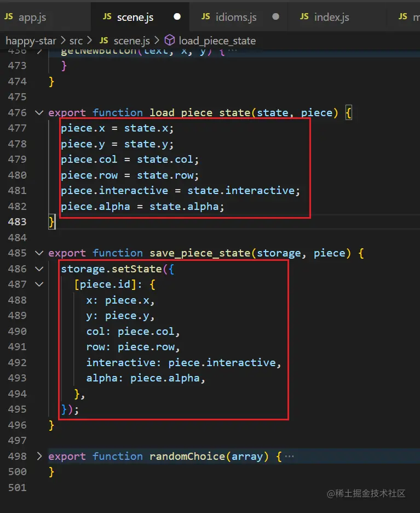Screen dimensions: 420x513
Task: Click unsaved dot on idioms.js tab
Action: [x=275, y=16]
